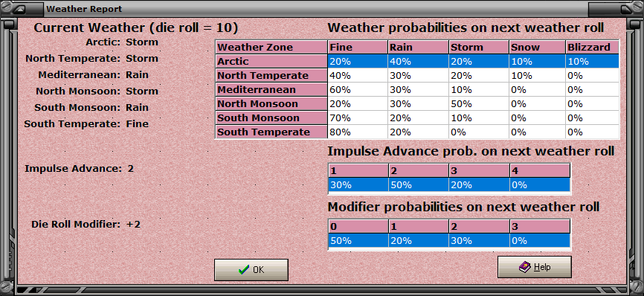The width and height of the screenshot is (644, 296).
Task: Click North Temperate Snow cell 10%
Action: (x=537, y=76)
